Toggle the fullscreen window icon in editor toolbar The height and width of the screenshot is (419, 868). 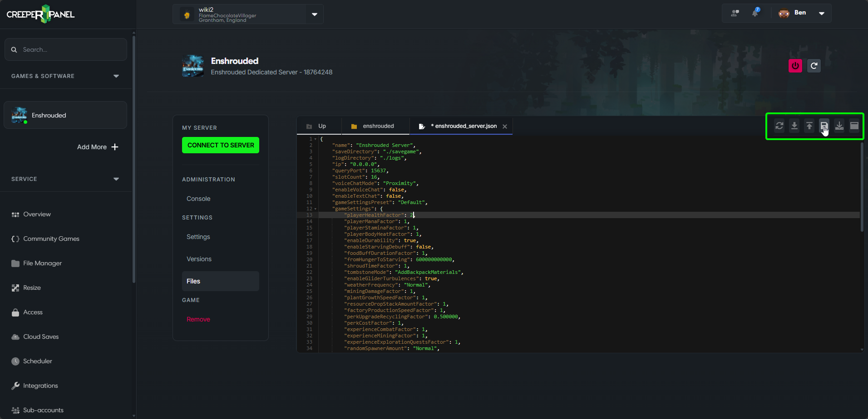click(854, 126)
